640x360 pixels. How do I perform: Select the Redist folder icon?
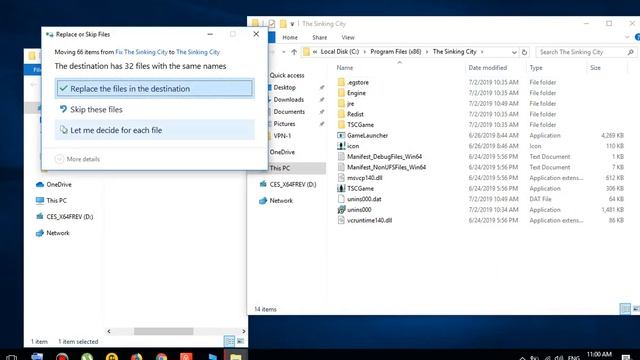click(x=341, y=114)
